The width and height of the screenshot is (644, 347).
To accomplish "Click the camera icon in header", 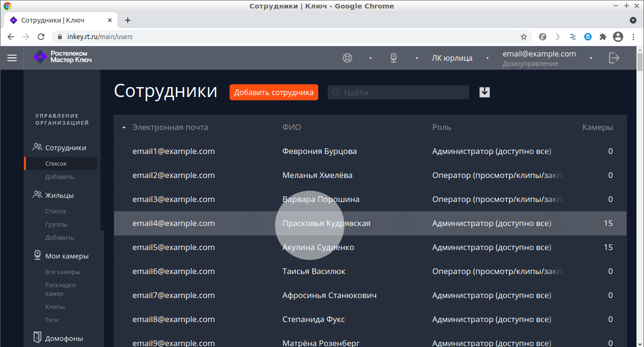I will (x=394, y=58).
